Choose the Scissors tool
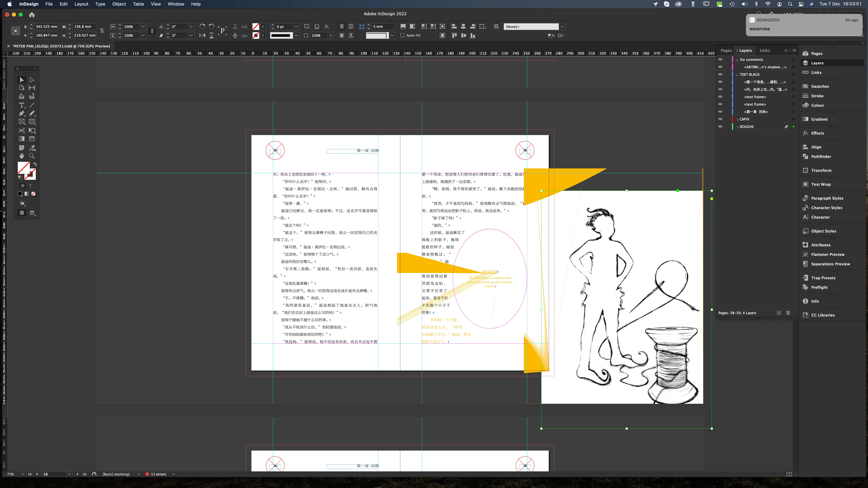868x488 pixels. pyautogui.click(x=22, y=130)
